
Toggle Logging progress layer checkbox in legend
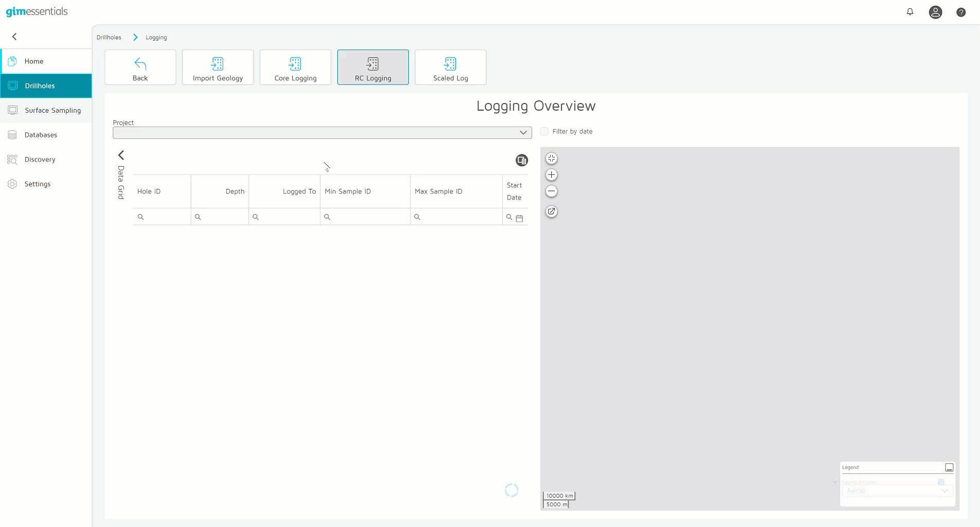(940, 482)
